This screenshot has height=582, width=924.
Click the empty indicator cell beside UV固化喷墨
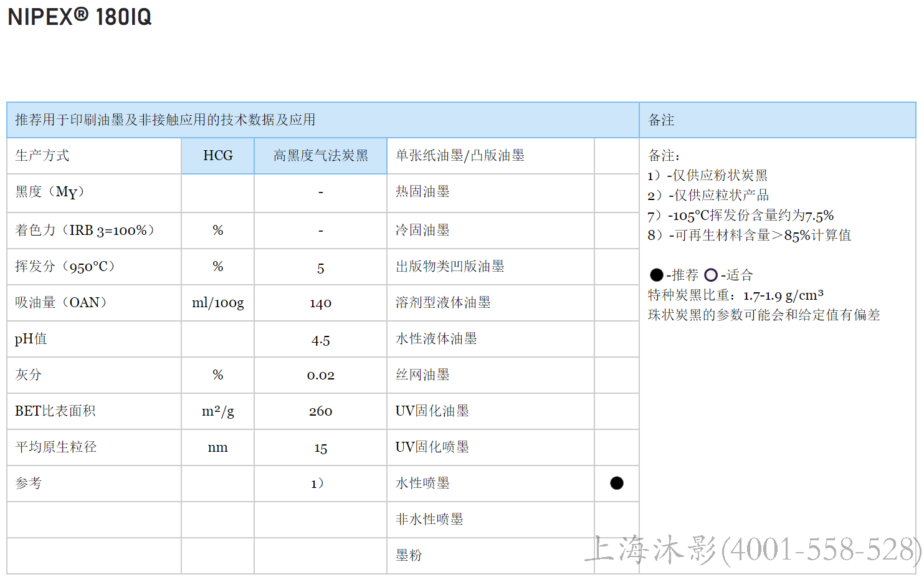[617, 447]
